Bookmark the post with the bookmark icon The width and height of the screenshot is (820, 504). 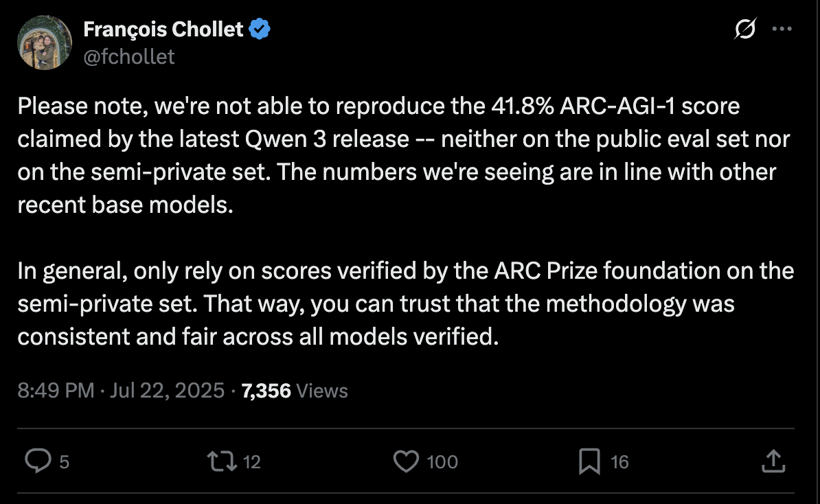(589, 461)
